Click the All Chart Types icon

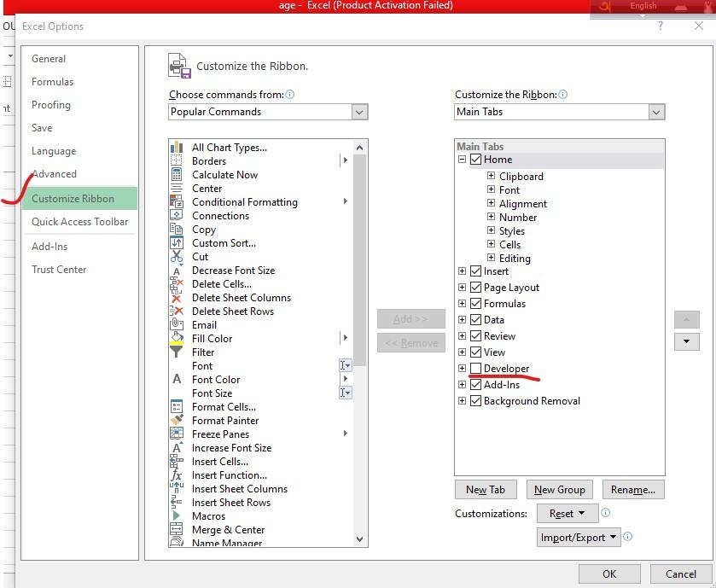[177, 148]
